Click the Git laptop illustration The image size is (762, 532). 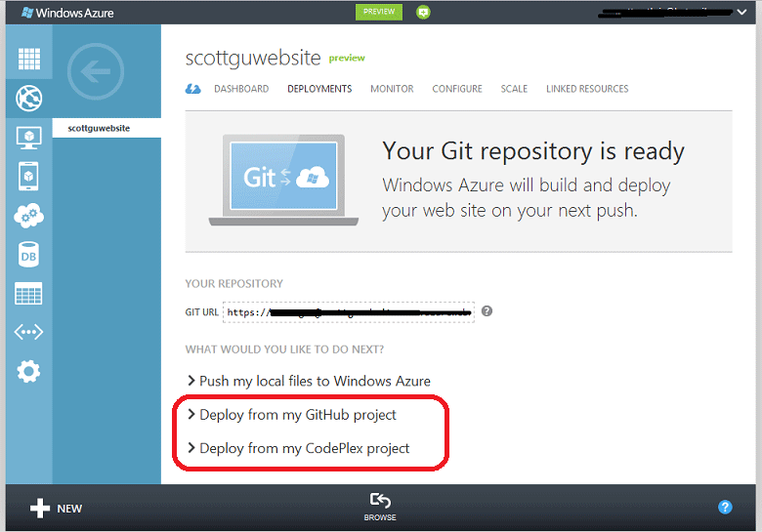click(x=284, y=180)
